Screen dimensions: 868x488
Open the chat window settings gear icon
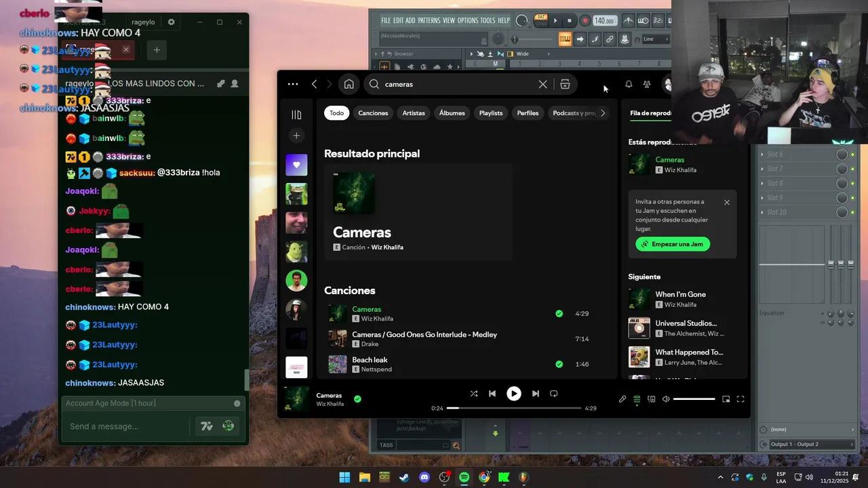pyautogui.click(x=171, y=22)
